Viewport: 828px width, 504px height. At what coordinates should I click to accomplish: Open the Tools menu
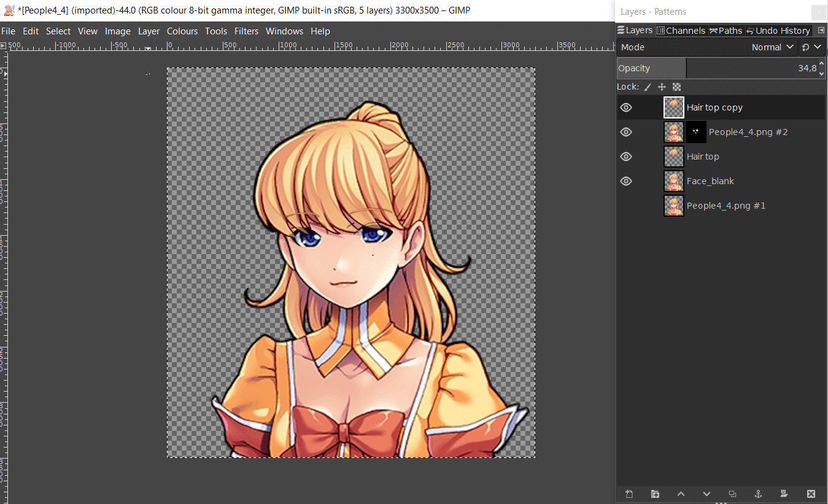point(216,31)
